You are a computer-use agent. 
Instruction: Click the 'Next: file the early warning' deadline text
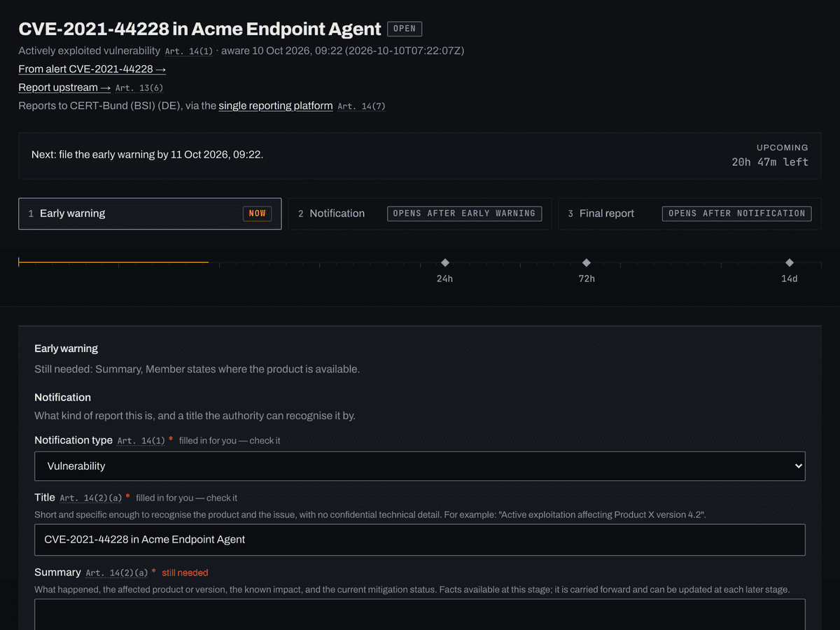[x=148, y=155]
